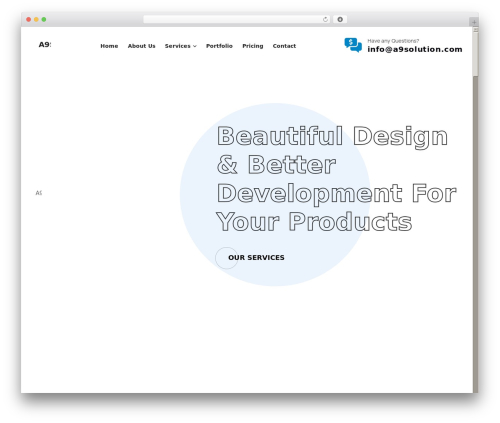Open a new browser tab with plus
Image resolution: width=500 pixels, height=423 pixels.
(x=474, y=22)
